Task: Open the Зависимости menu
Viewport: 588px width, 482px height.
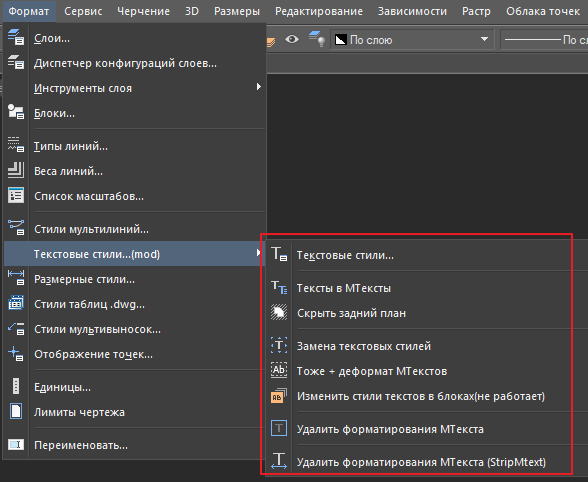Action: pos(412,11)
